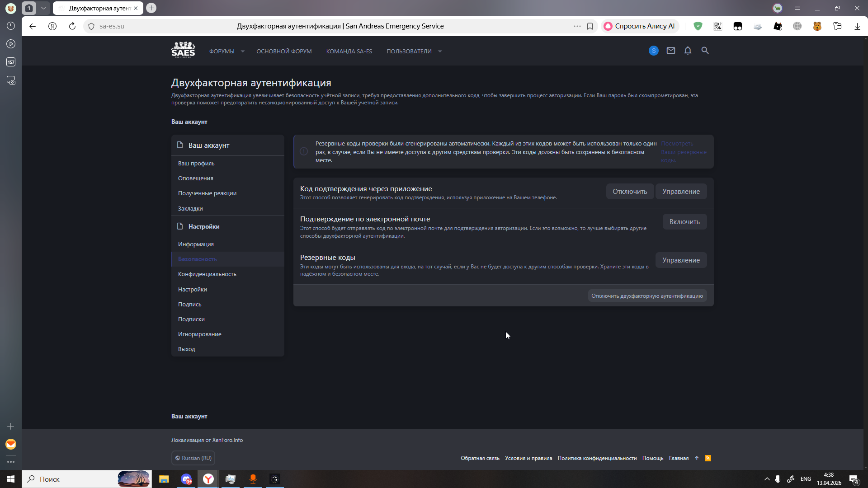868x488 pixels.
Task: Open the forum search magnifier icon
Action: click(x=705, y=51)
